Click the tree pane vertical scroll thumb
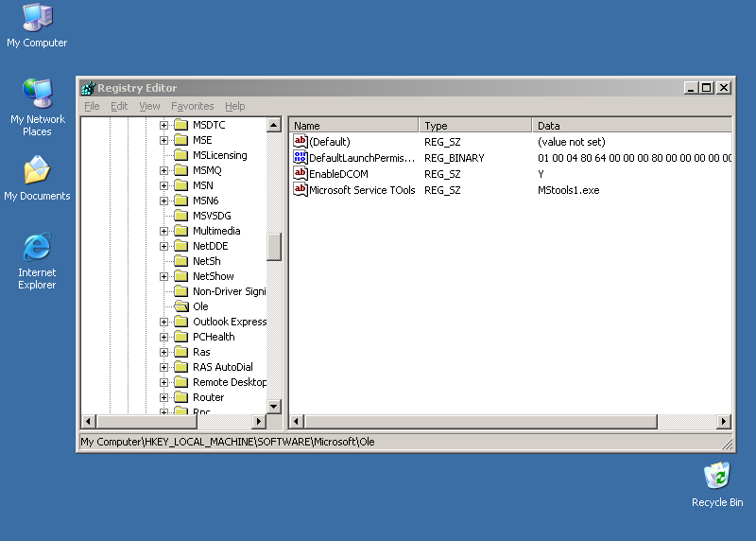 274,247
